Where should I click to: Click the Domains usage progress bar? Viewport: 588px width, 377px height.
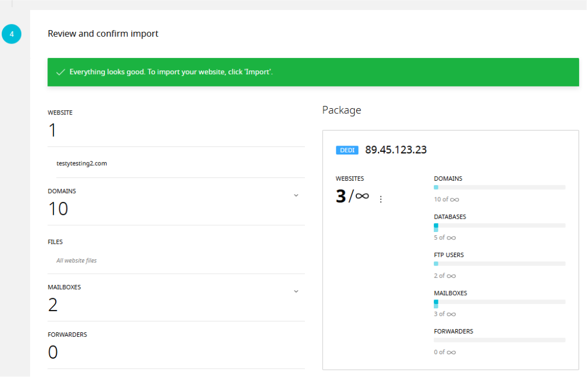coord(500,187)
